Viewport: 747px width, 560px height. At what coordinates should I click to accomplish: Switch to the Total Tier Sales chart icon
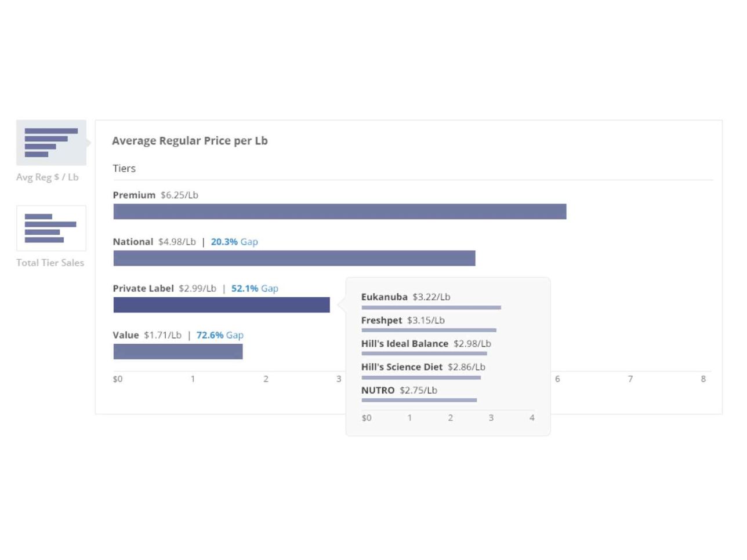pos(51,228)
